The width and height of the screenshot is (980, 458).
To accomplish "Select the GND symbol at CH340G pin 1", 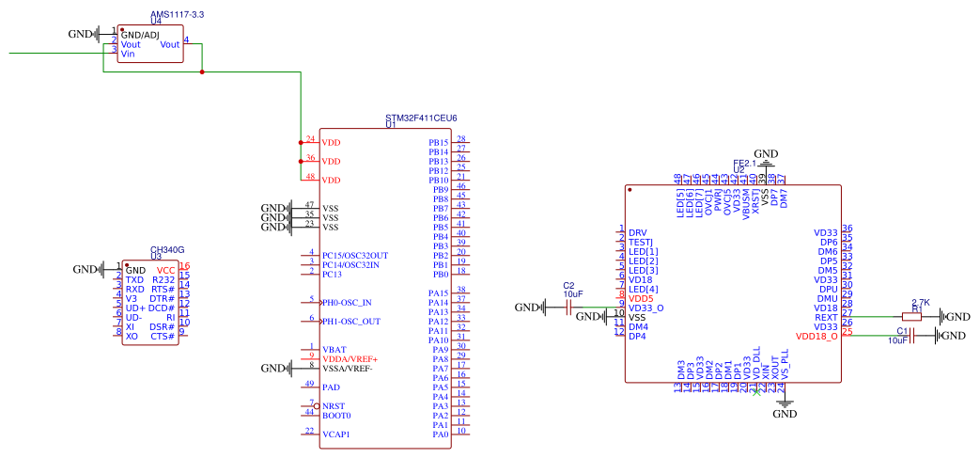I will tap(89, 270).
